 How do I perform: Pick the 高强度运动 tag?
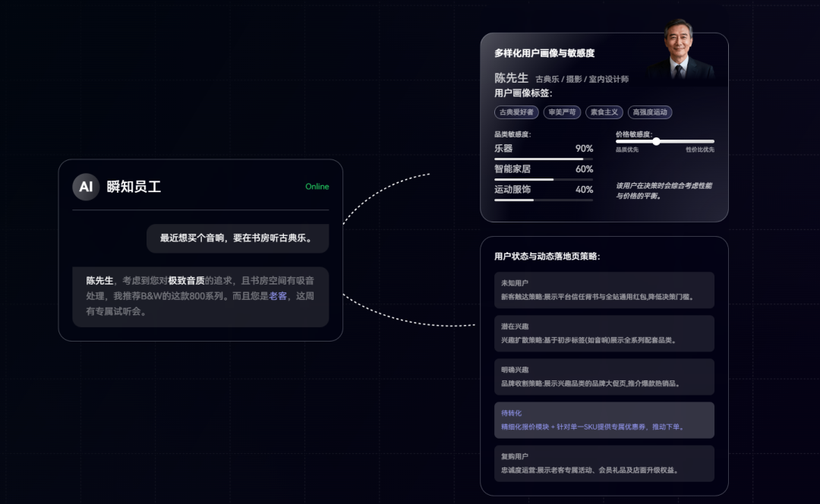[x=650, y=112]
